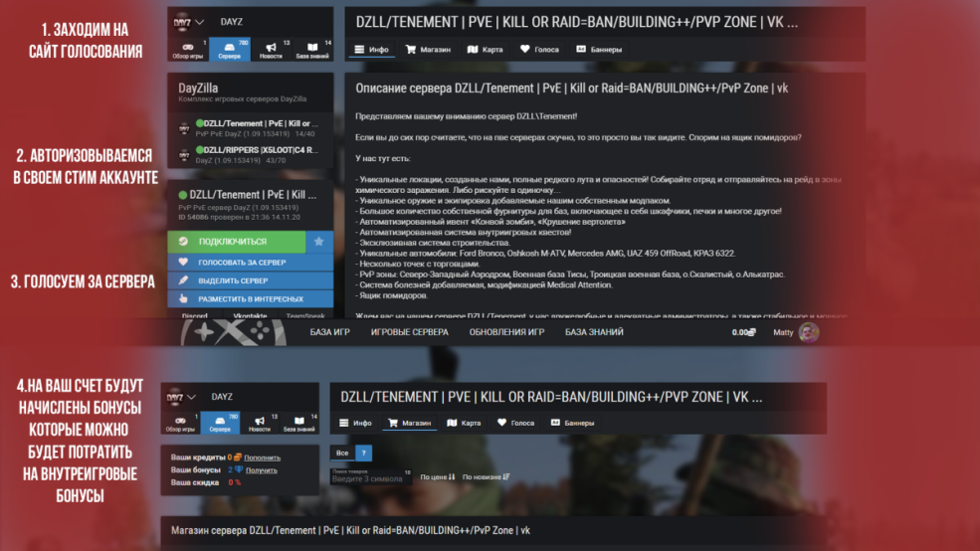
Task: Sort shop items По новизне
Action: pos(486,477)
